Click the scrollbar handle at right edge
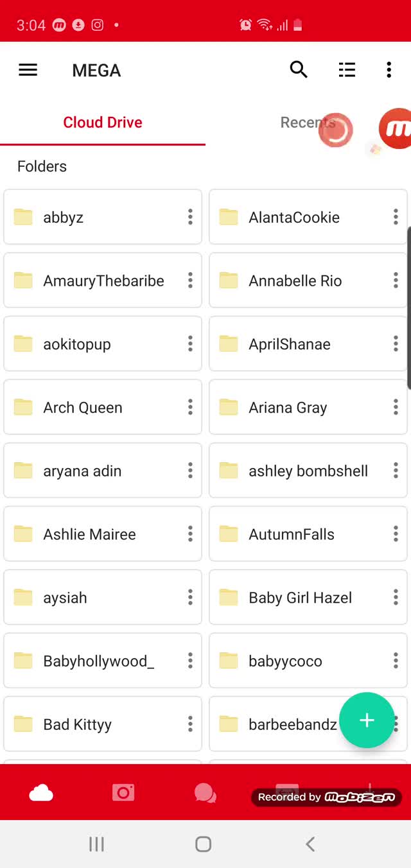The height and width of the screenshot is (868, 411). coord(409,308)
